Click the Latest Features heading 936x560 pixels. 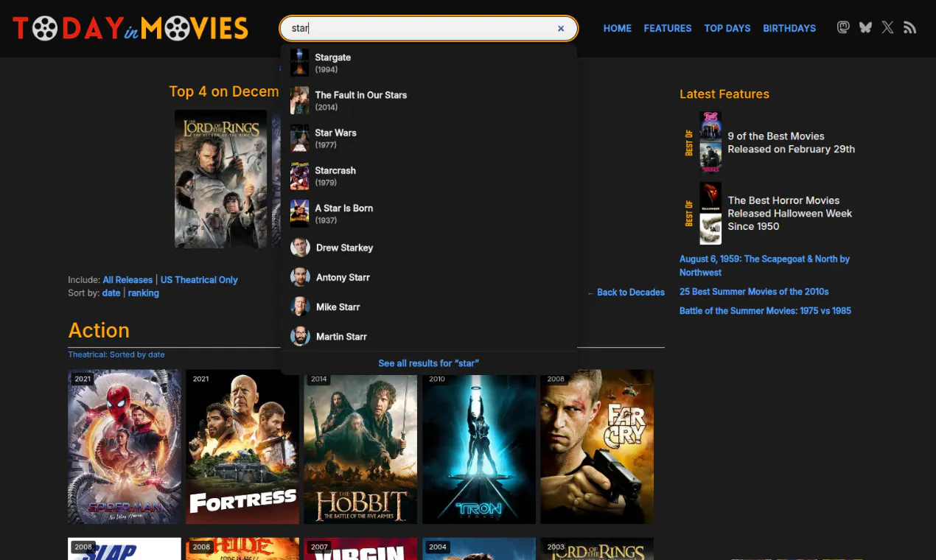click(x=724, y=94)
